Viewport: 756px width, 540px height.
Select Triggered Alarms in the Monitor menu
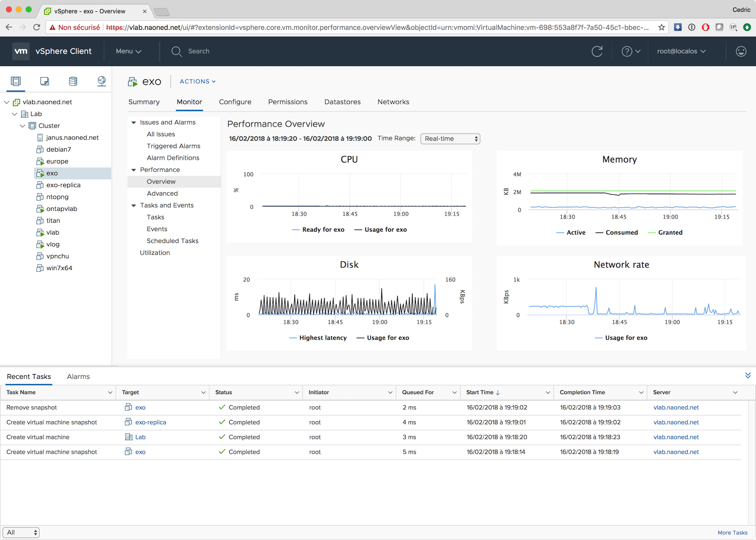tap(173, 146)
